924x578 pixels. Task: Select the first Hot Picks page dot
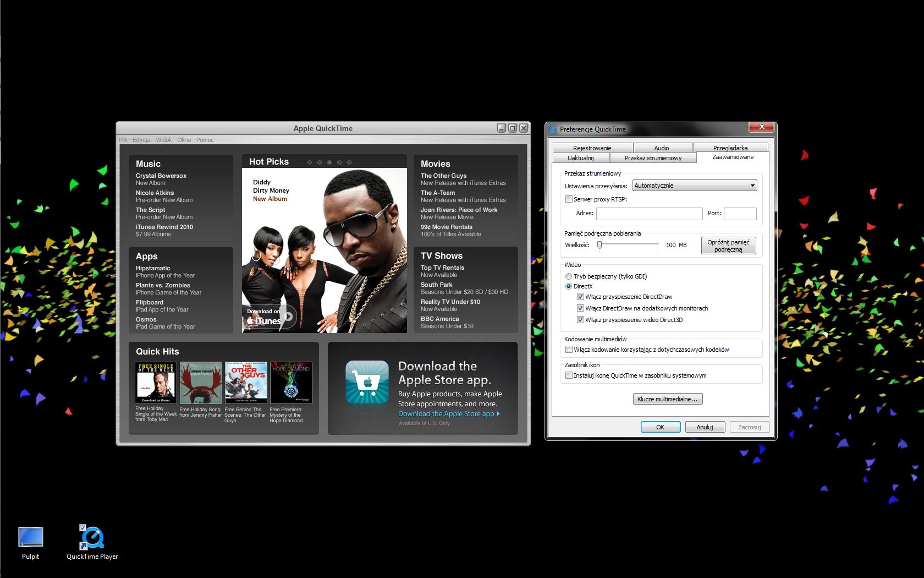(x=310, y=162)
